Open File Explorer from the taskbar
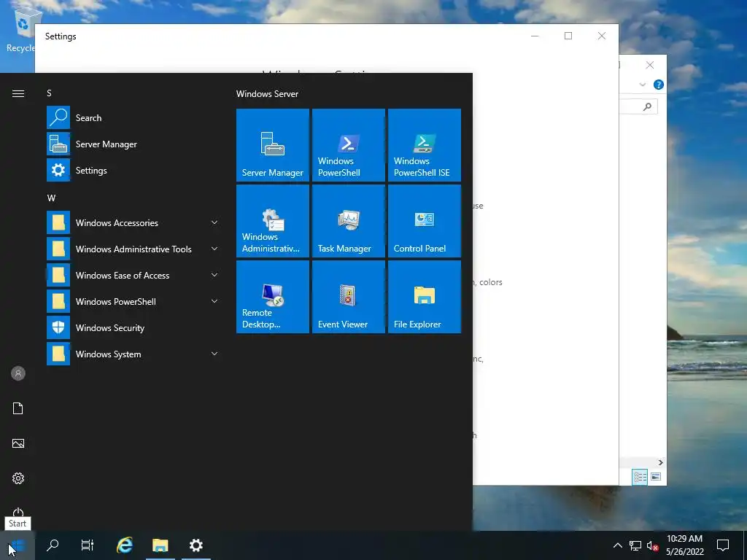747x560 pixels. coord(160,545)
